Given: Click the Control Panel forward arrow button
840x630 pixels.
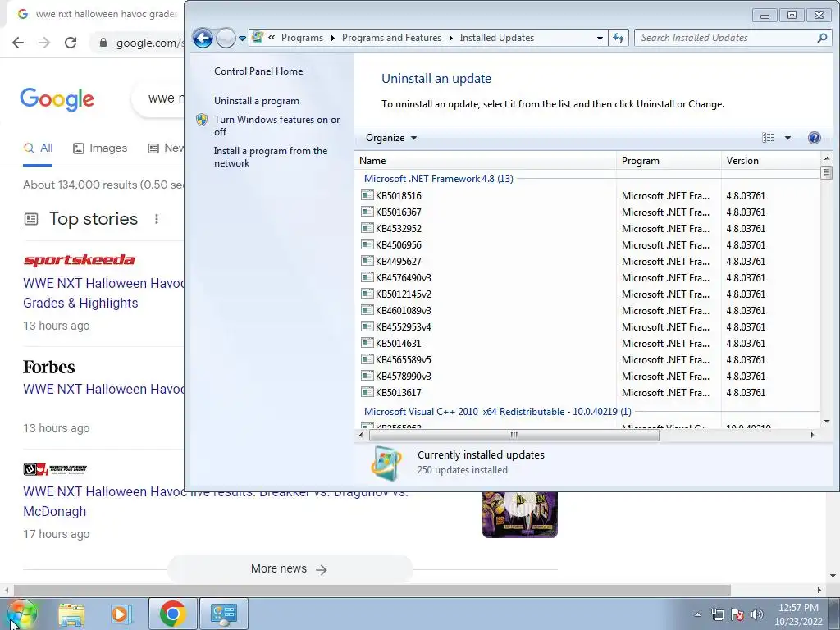Looking at the screenshot, I should pyautogui.click(x=226, y=38).
